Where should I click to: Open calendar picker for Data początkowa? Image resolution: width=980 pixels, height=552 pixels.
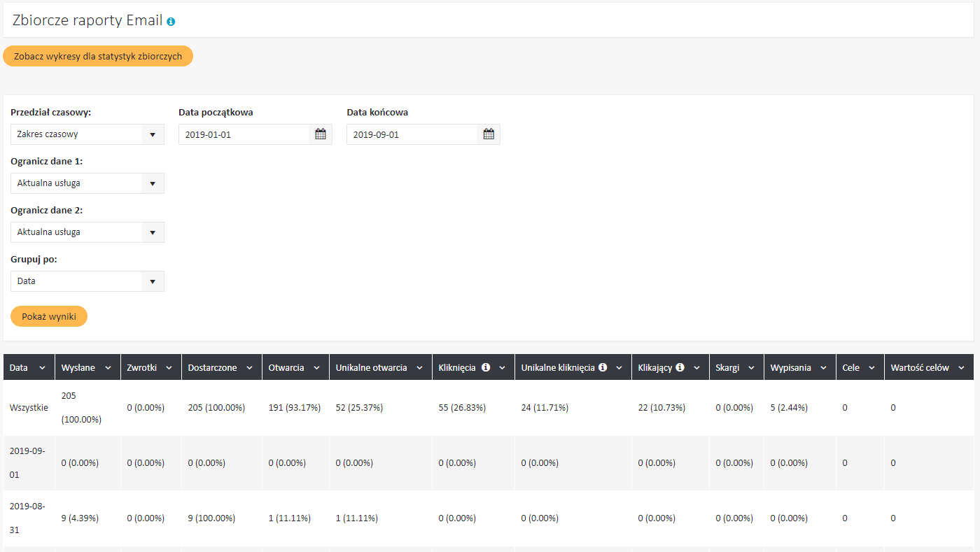(x=321, y=134)
